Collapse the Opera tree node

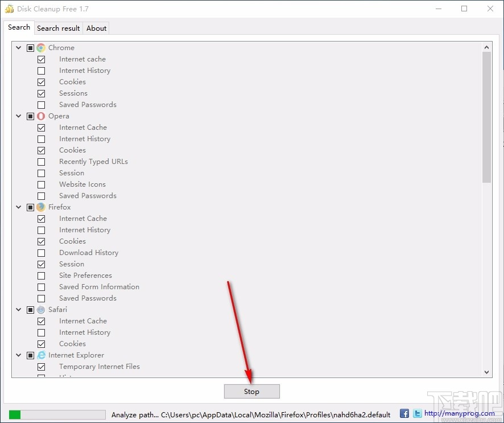pos(19,116)
